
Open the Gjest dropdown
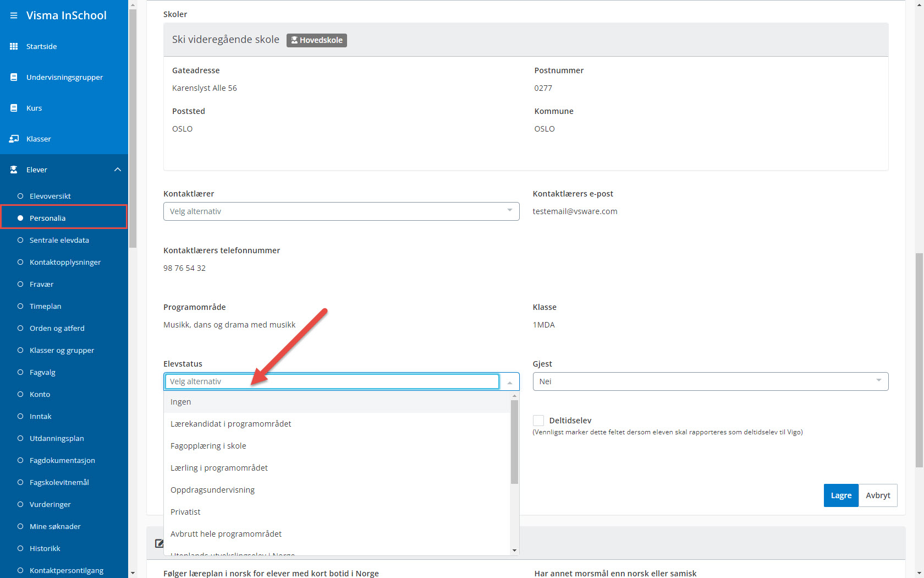click(x=710, y=381)
